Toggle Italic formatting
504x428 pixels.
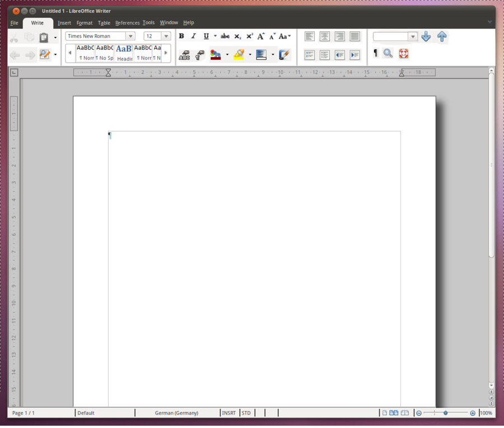click(194, 36)
